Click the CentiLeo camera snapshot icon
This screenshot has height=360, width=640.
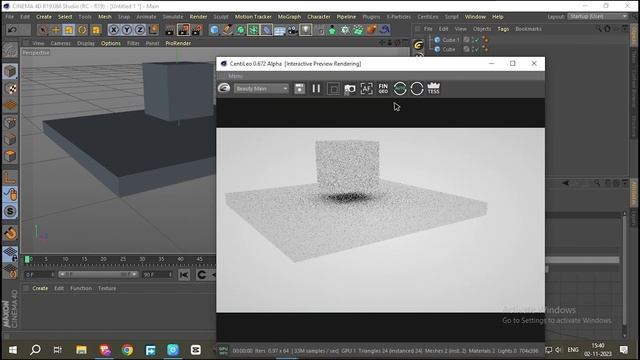tap(350, 89)
